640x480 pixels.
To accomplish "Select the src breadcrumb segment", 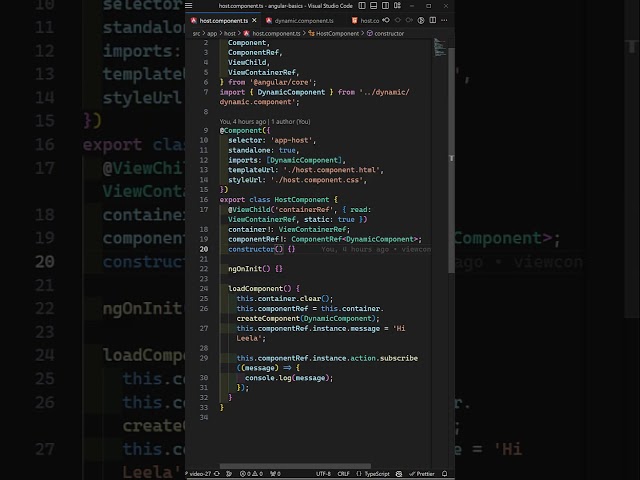I will (x=196, y=33).
